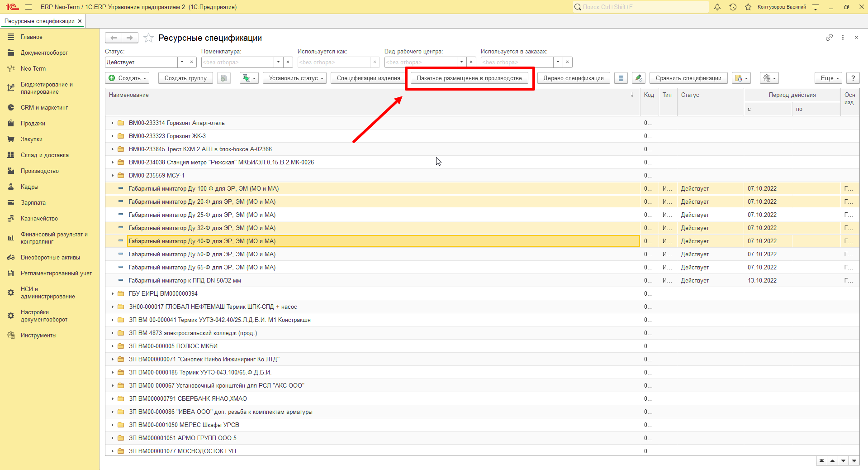Screen dimensions: 868x470
Task: Open help with the question mark button
Action: click(853, 78)
